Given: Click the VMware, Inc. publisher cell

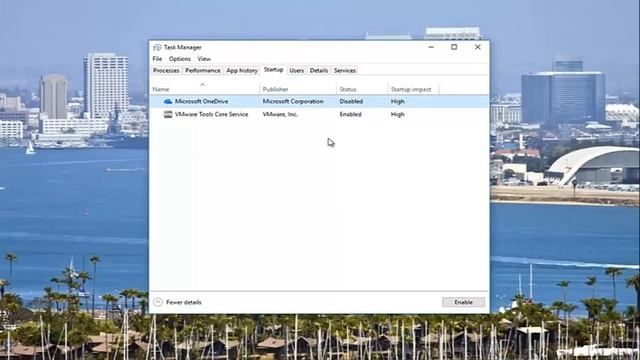Looking at the screenshot, I should tap(280, 114).
